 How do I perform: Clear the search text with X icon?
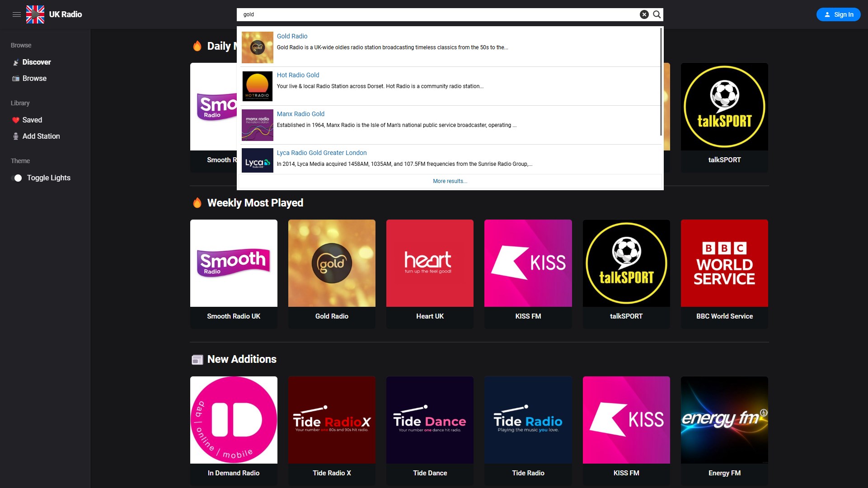coord(644,14)
